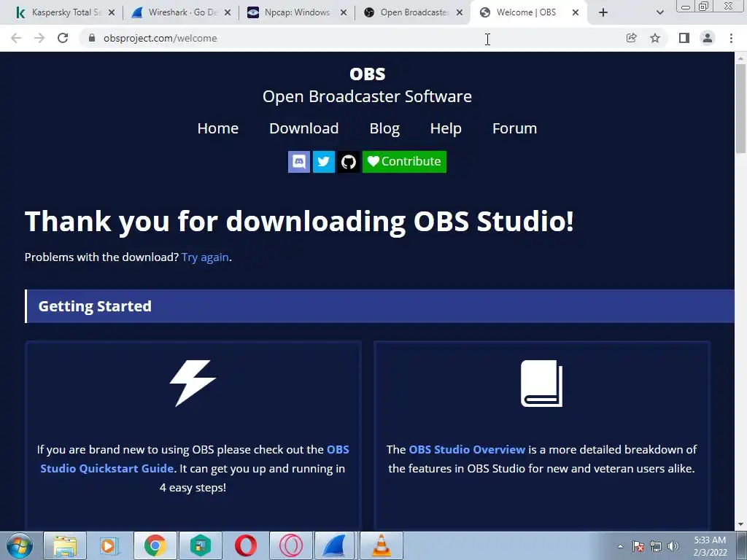Screen dimensions: 747x560
Task: Open the Help navigation link
Action: pos(446,128)
